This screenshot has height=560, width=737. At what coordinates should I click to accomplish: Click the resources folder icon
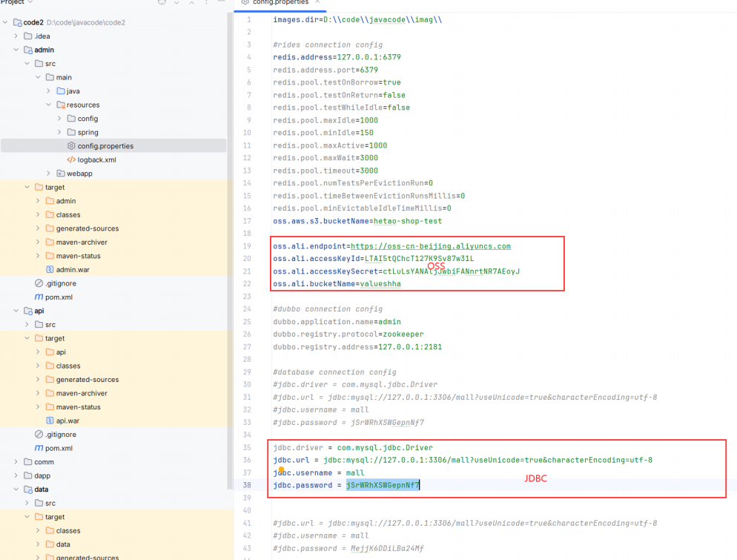click(61, 105)
